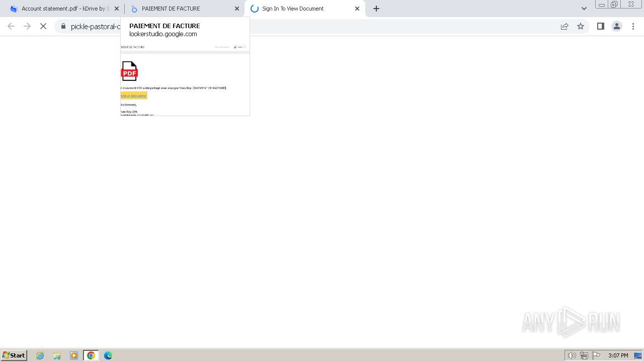Screen dimensions: 644x362
Task: Open a new browser tab
Action: pos(376,9)
